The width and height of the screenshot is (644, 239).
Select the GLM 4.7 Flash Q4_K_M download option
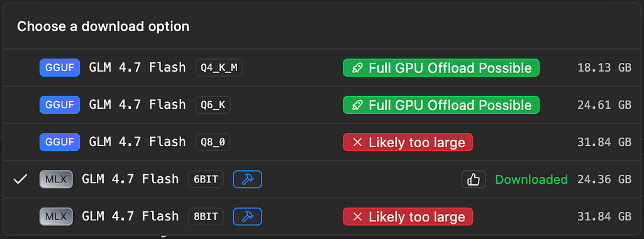tap(322, 67)
